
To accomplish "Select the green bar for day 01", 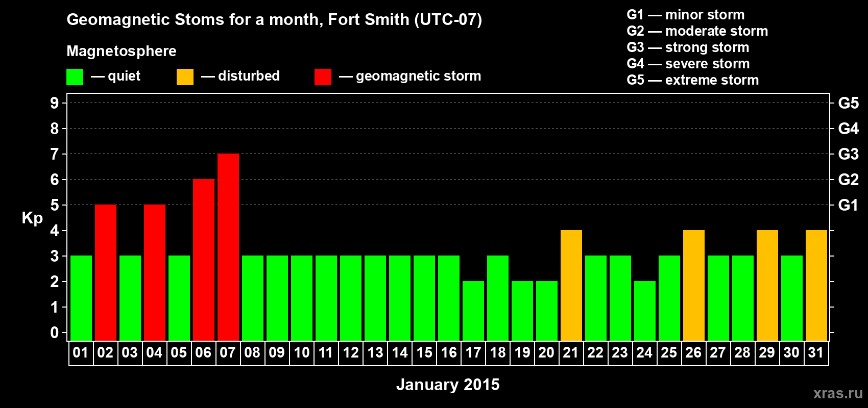I will pos(81,298).
